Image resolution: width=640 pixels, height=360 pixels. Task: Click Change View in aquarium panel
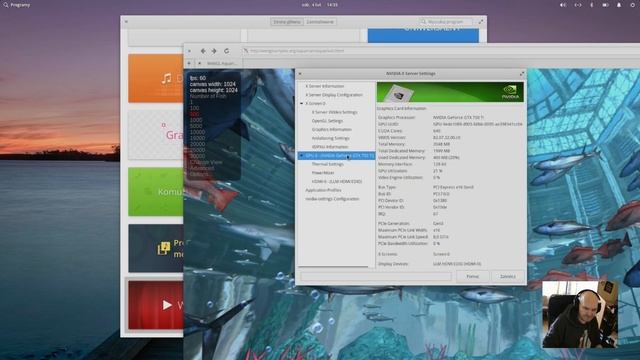pos(206,162)
